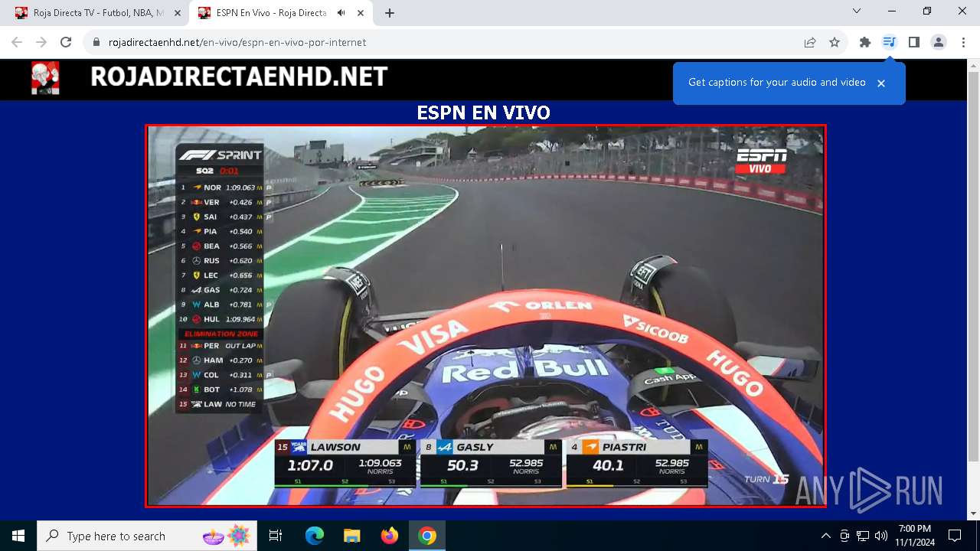
Task: Click the LEC +0.656 leaderboard row
Action: coord(220,275)
